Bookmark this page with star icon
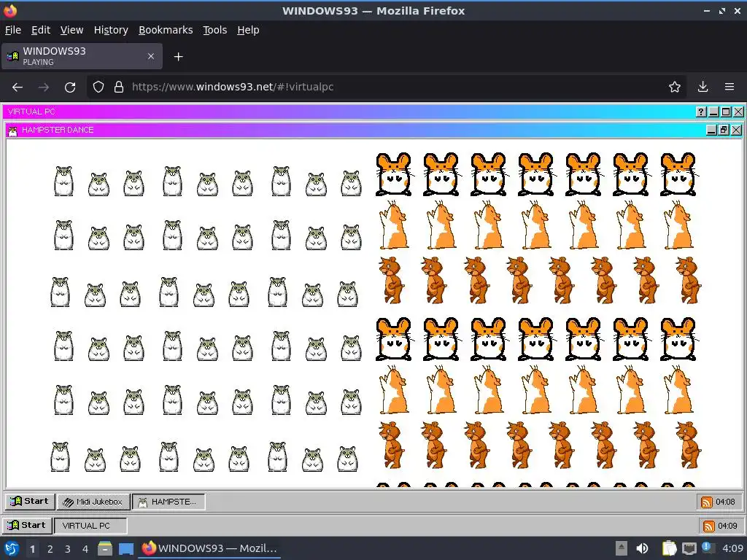The width and height of the screenshot is (747, 560). [674, 87]
